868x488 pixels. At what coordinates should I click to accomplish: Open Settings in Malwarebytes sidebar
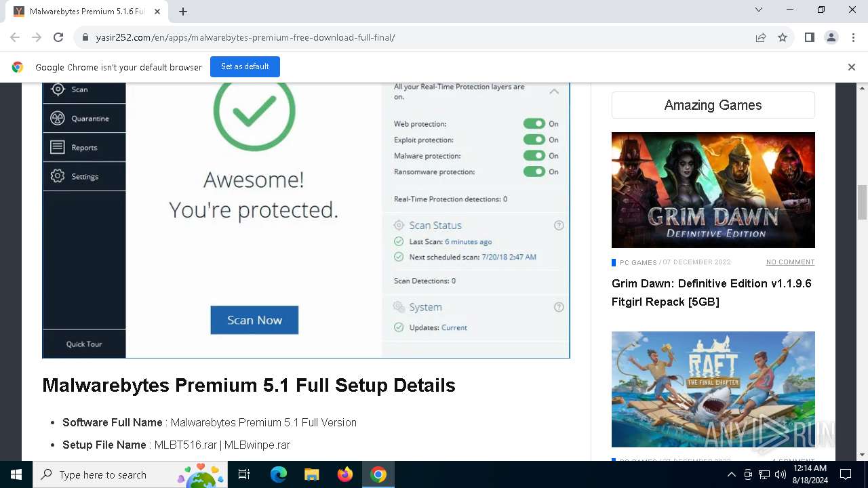pyautogui.click(x=84, y=176)
